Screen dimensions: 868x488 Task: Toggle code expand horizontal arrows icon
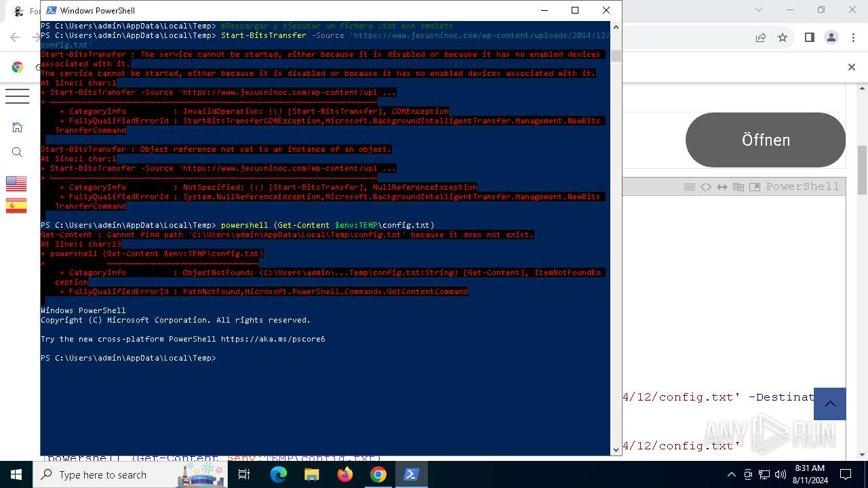pyautogui.click(x=722, y=186)
